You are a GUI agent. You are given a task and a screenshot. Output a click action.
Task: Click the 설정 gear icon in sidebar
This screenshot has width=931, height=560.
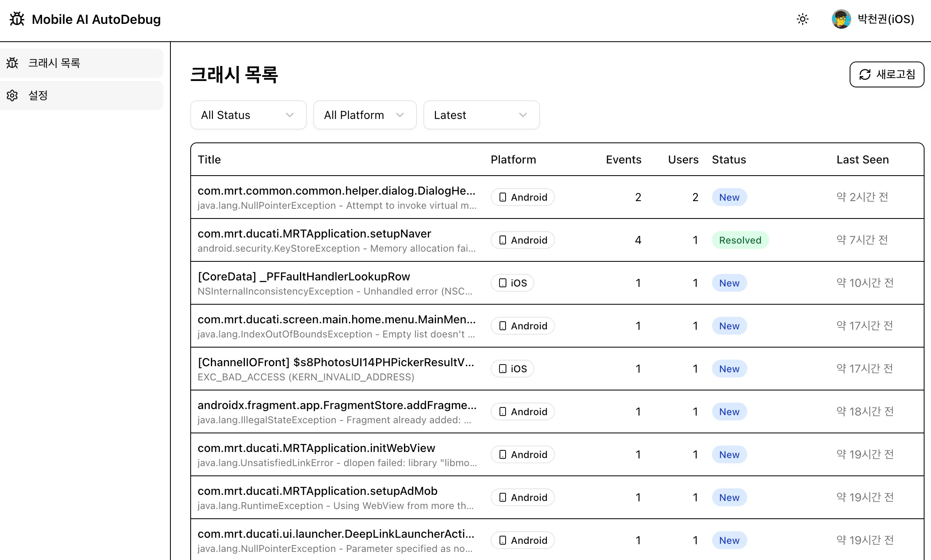(12, 95)
